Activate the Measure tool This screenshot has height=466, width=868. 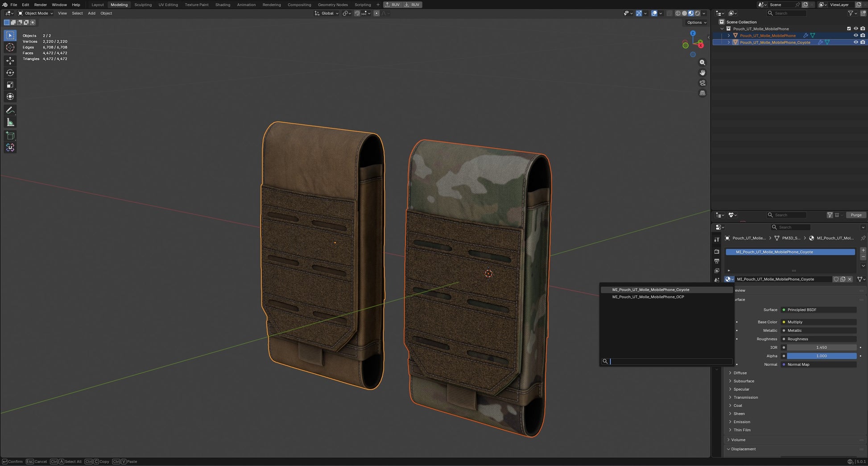tap(10, 122)
